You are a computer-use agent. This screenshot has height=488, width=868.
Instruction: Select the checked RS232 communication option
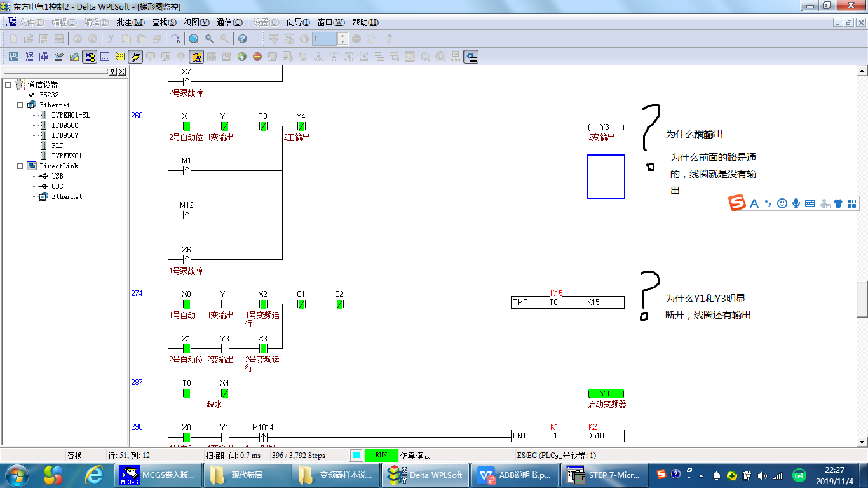tap(49, 95)
